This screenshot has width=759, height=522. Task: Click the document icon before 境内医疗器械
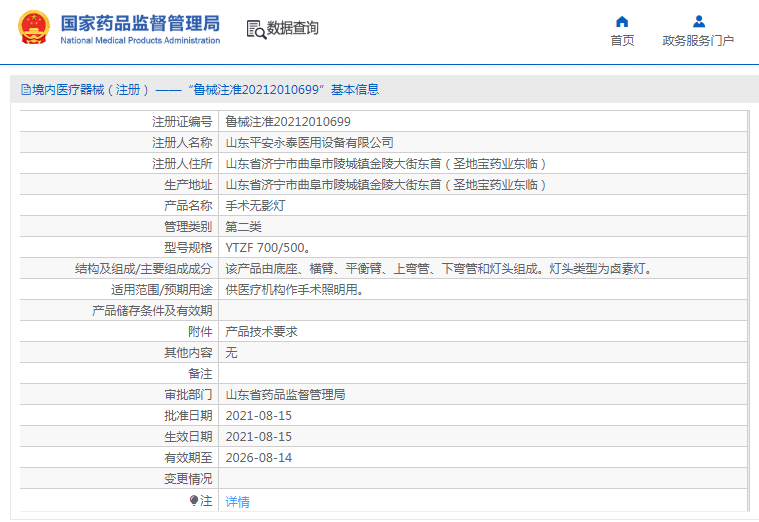pos(26,90)
